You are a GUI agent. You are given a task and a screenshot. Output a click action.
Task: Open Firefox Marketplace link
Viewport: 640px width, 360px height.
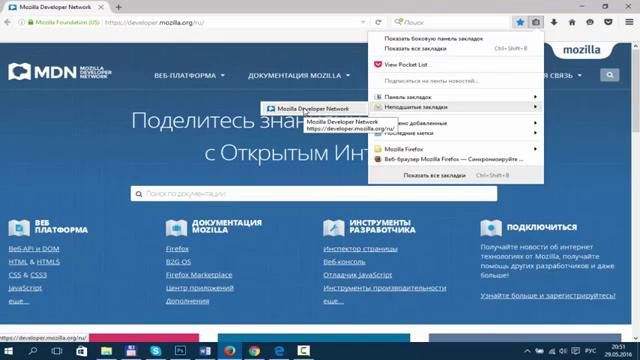(199, 275)
